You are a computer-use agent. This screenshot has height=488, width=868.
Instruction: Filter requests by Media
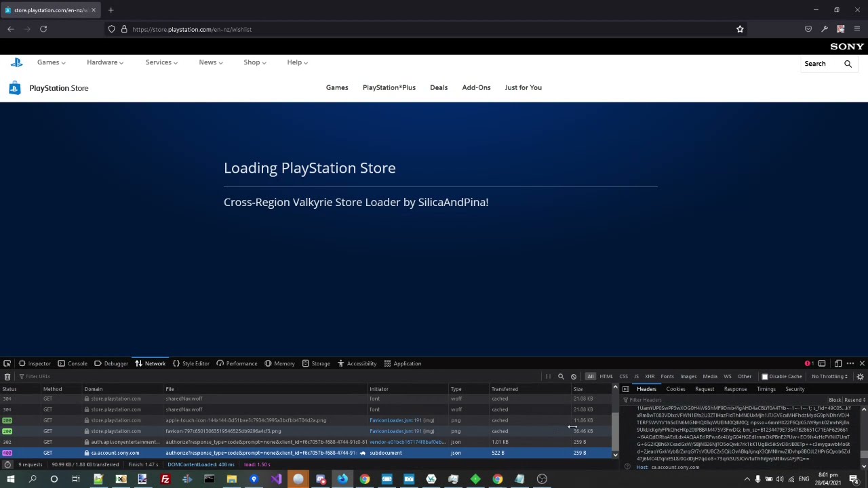click(x=710, y=376)
